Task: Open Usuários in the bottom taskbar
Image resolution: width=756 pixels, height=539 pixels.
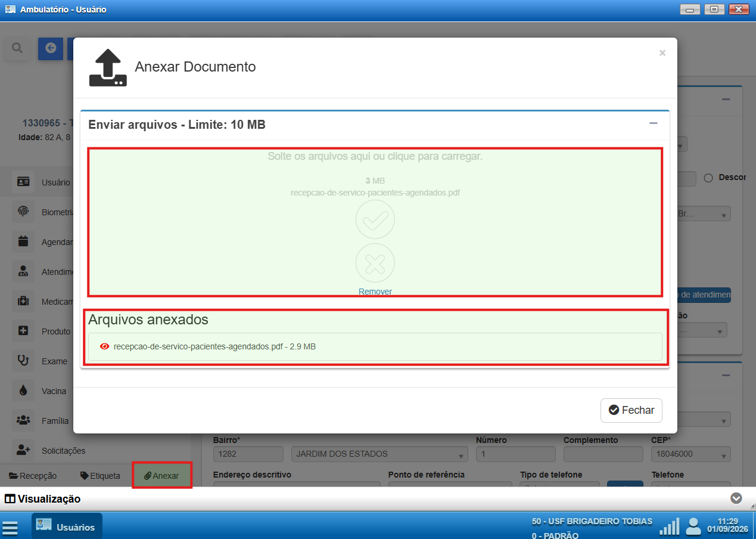Action: click(67, 526)
